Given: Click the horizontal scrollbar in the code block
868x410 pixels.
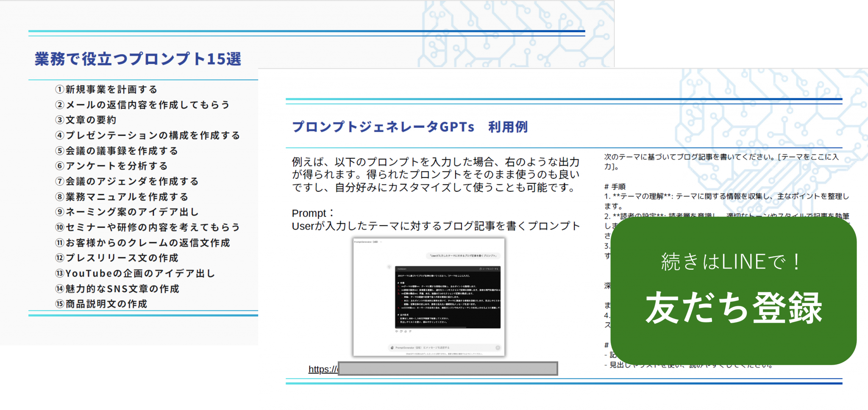Looking at the screenshot, I should (431, 327).
